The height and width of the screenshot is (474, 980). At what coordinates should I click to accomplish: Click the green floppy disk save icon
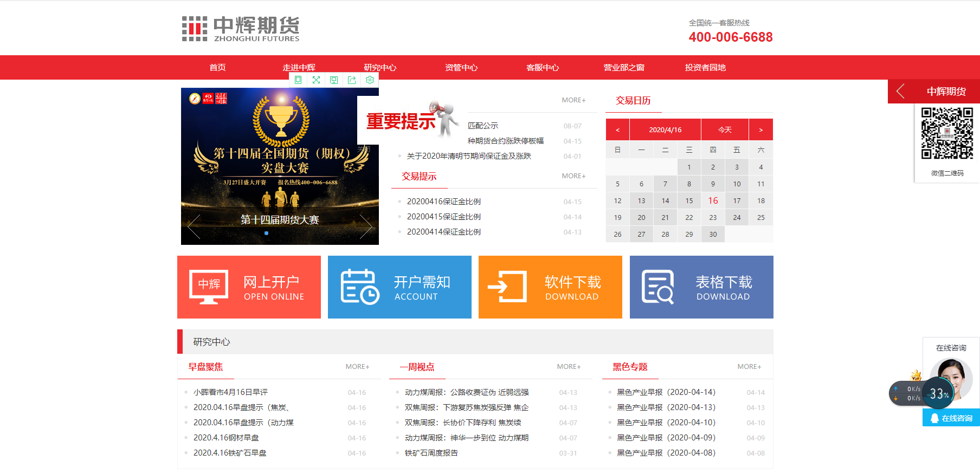pyautogui.click(x=334, y=80)
